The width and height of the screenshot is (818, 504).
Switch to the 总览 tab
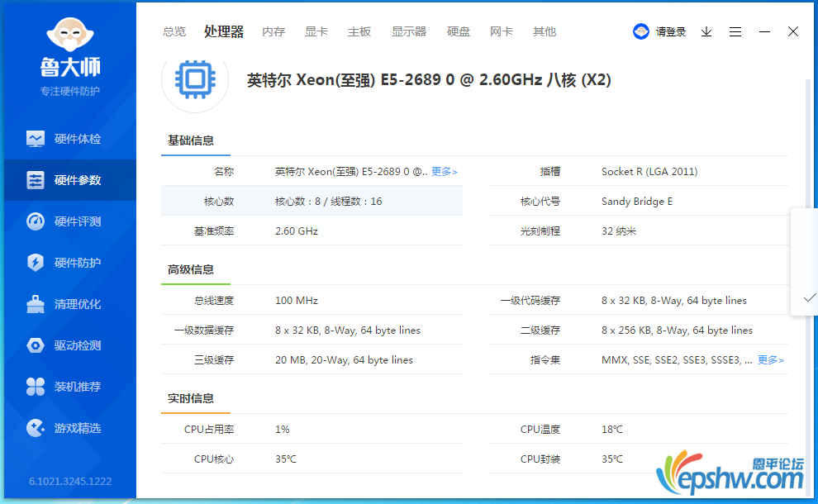point(174,32)
